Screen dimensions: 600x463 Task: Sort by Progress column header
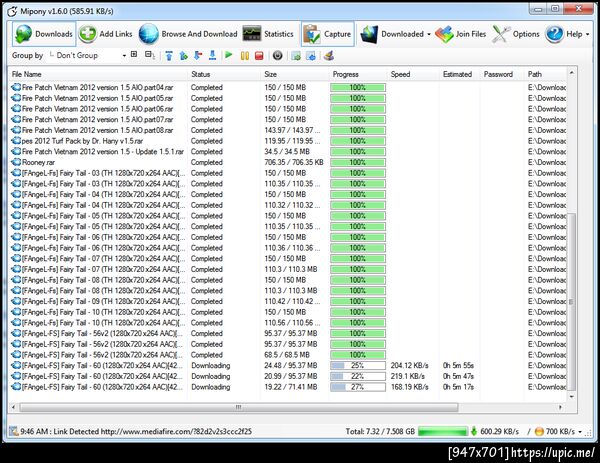[358, 74]
